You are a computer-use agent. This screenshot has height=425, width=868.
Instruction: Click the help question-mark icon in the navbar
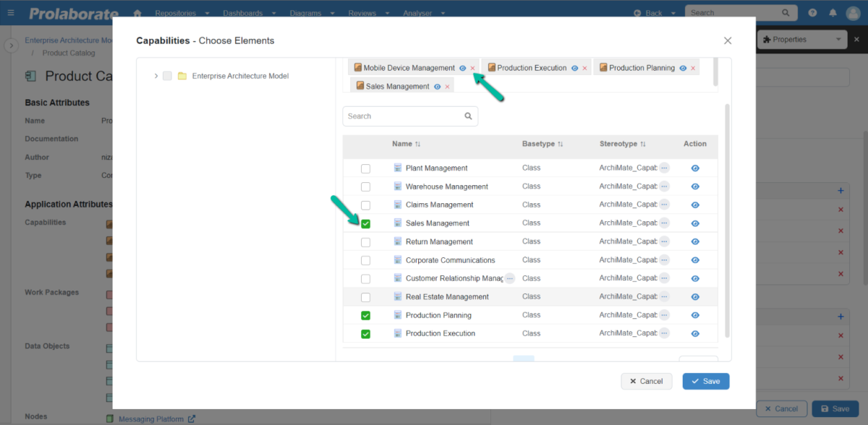tap(812, 12)
